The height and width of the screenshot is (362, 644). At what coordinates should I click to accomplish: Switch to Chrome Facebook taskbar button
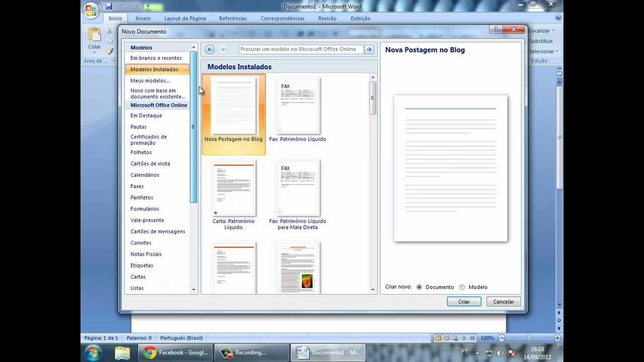pyautogui.click(x=176, y=352)
